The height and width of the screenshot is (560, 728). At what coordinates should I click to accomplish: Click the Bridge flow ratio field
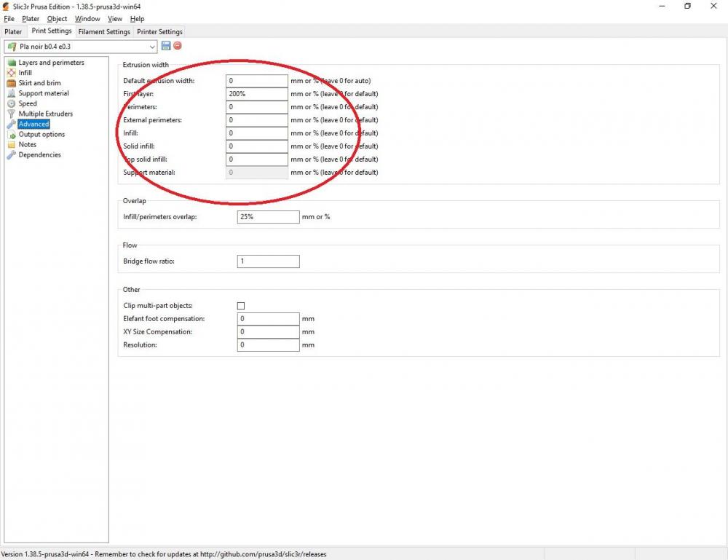[x=269, y=261]
